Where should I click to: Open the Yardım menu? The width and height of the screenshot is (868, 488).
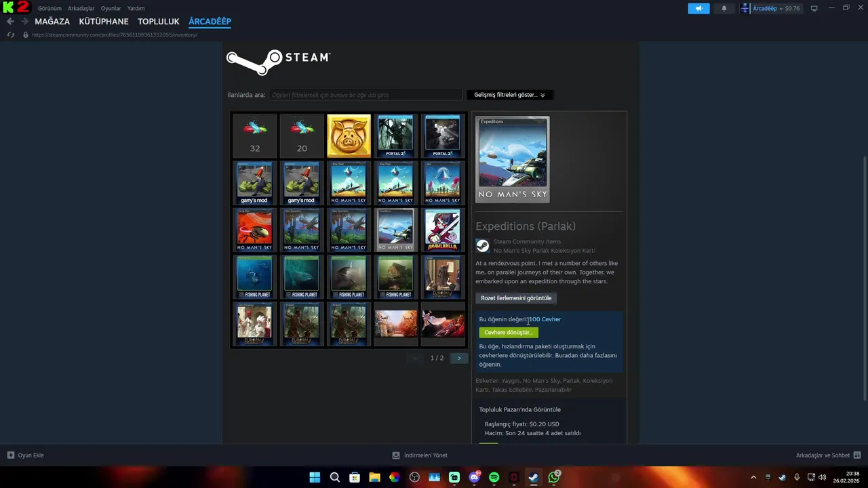pos(136,8)
